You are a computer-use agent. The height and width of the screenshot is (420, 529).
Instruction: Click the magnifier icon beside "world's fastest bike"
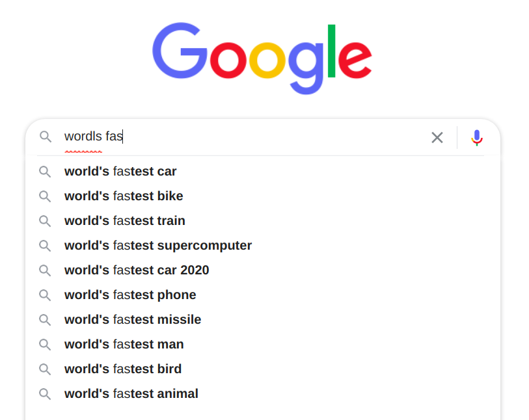point(45,196)
